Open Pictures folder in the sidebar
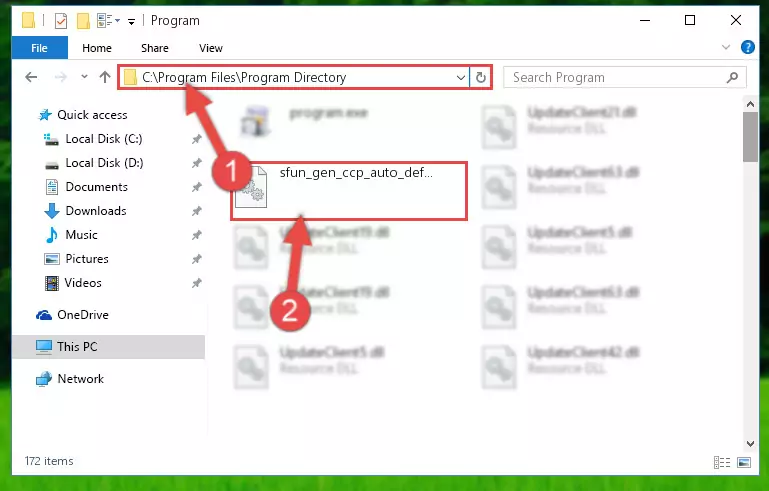The width and height of the screenshot is (769, 491). (87, 259)
